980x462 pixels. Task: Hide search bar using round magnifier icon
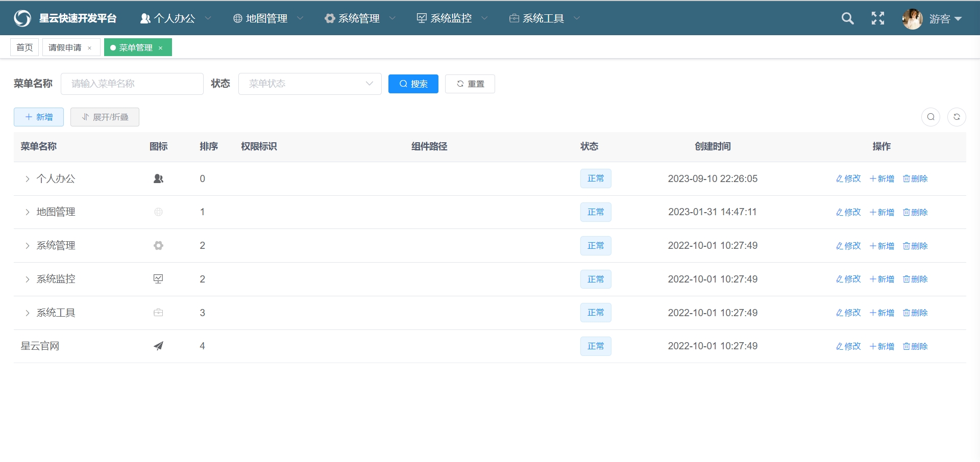point(930,117)
